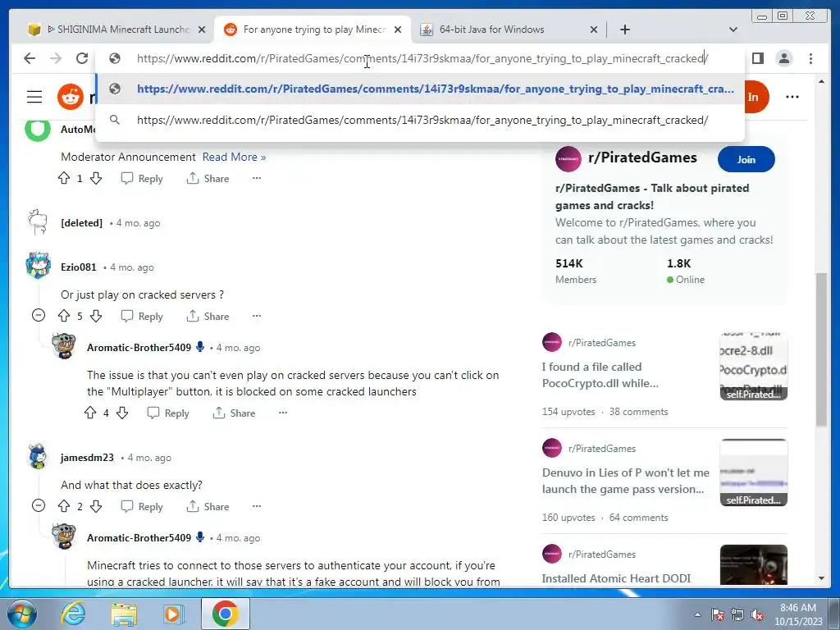Click the r/PiratedGames community avatar
The image size is (840, 630).
568,159
